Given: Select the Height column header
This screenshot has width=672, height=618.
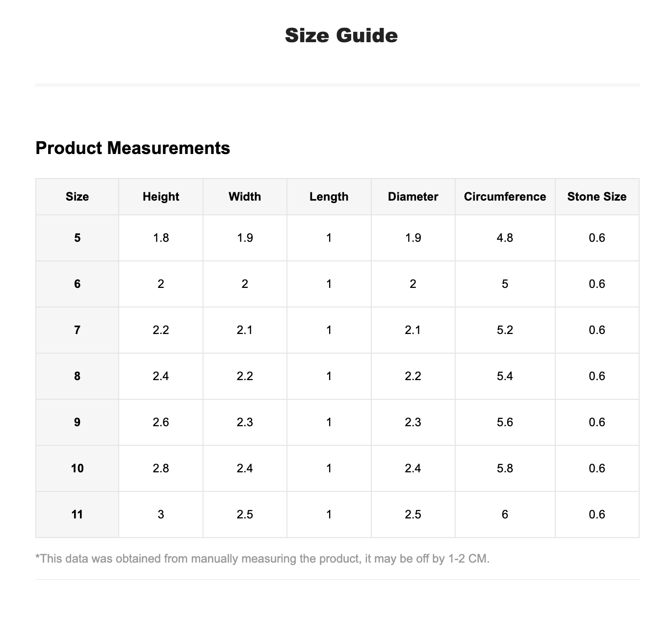Looking at the screenshot, I should [x=161, y=197].
